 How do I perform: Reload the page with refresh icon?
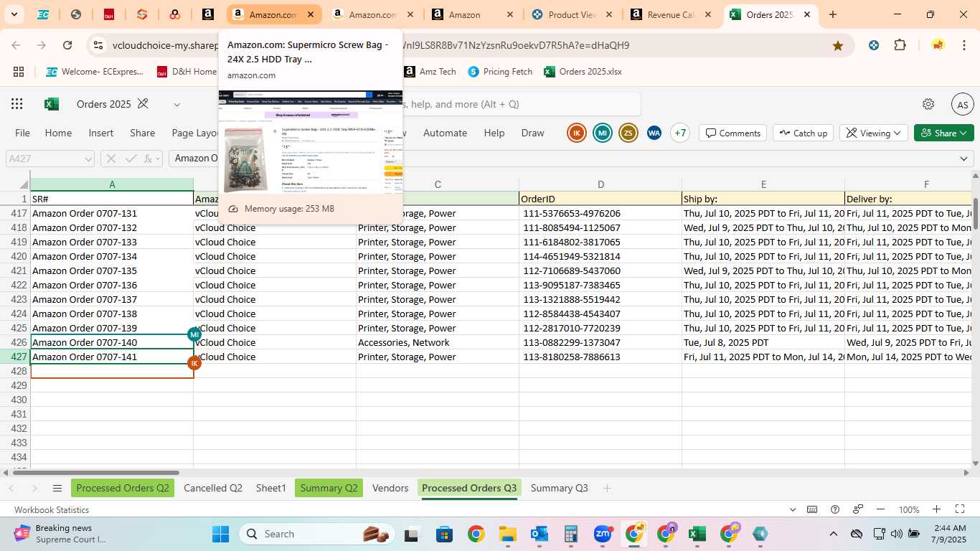(67, 45)
